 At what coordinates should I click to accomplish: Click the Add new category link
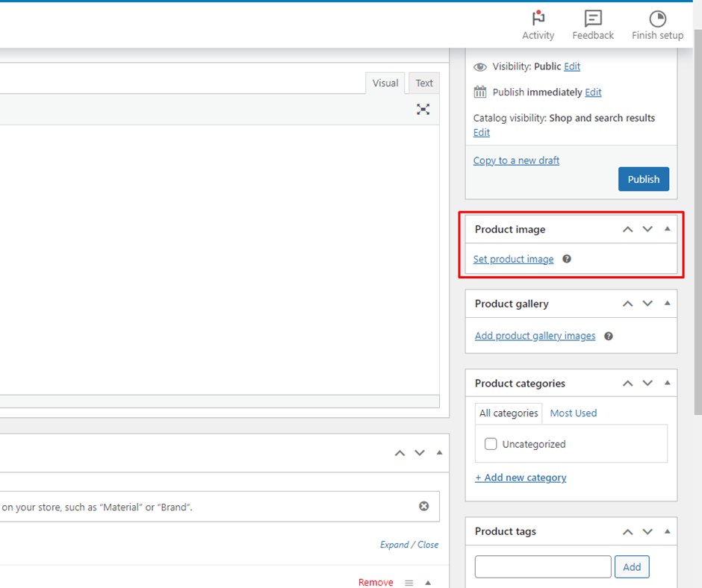pyautogui.click(x=521, y=478)
